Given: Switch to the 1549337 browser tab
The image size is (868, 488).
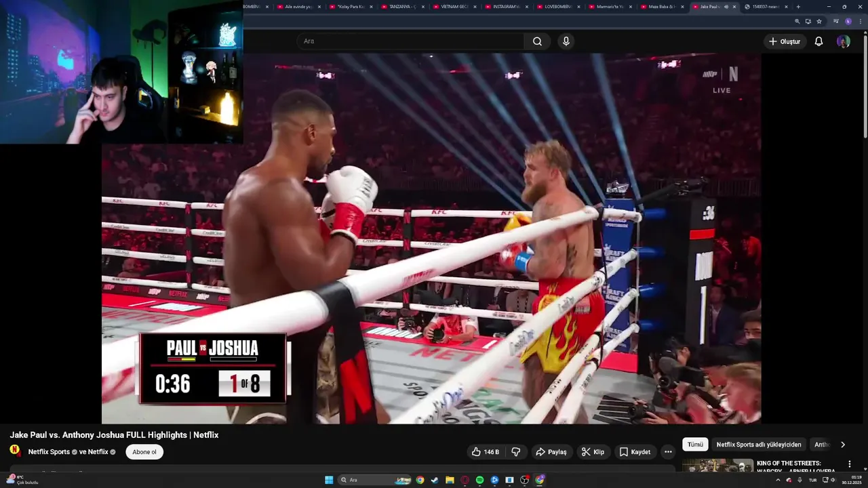Looking at the screenshot, I should pyautogui.click(x=766, y=7).
